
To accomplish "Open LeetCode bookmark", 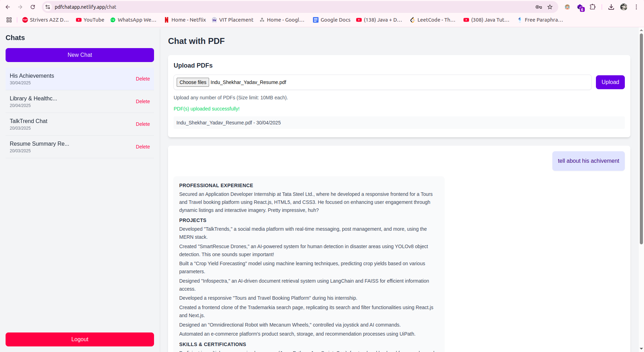I will pyautogui.click(x=432, y=20).
